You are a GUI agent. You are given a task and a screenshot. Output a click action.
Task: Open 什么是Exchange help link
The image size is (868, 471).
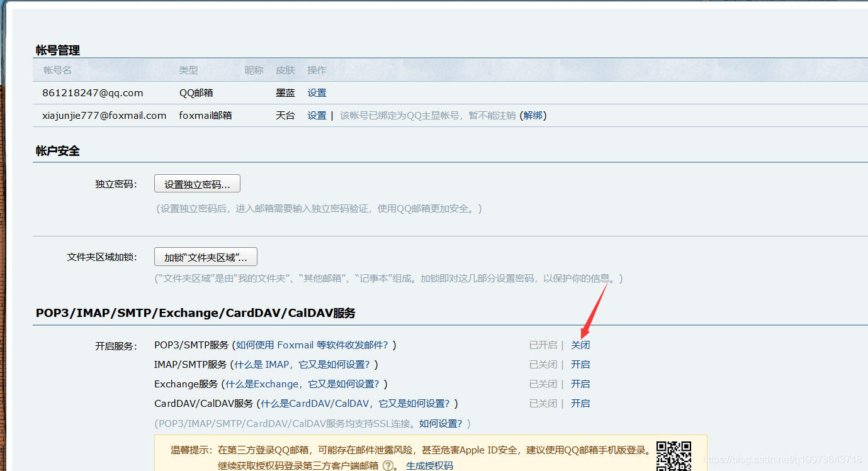303,384
